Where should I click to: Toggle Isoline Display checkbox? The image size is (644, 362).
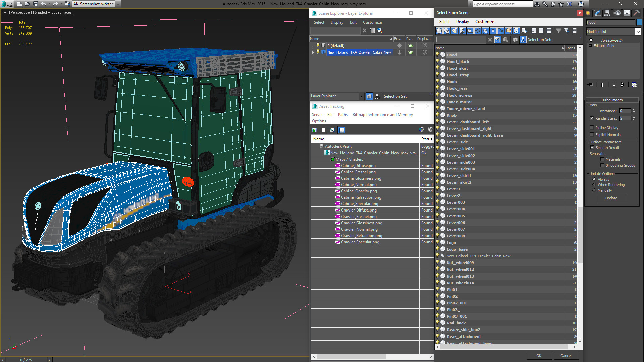[x=592, y=128]
